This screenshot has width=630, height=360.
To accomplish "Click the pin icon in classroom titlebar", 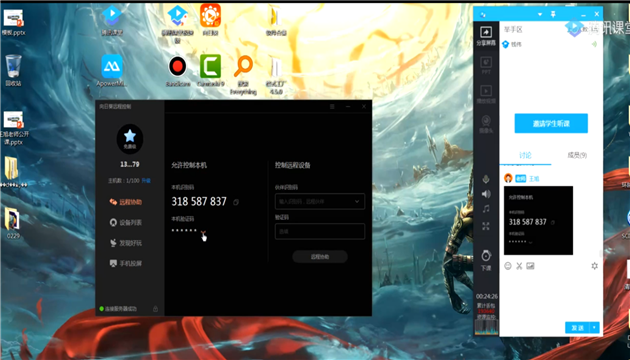I will coord(553,14).
